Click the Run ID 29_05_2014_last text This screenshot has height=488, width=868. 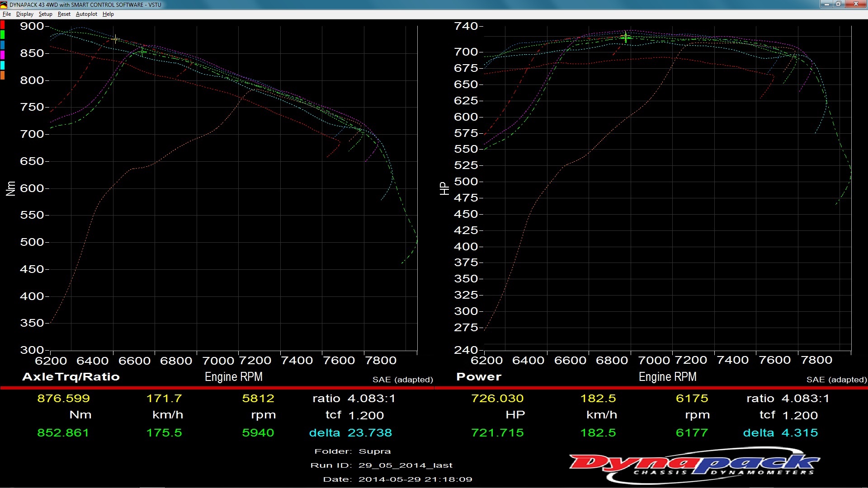(x=405, y=465)
